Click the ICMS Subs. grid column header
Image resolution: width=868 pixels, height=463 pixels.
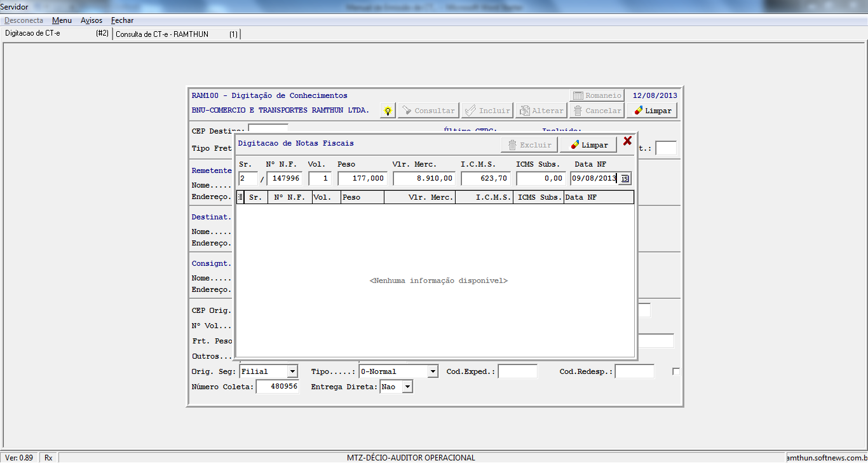tap(539, 197)
